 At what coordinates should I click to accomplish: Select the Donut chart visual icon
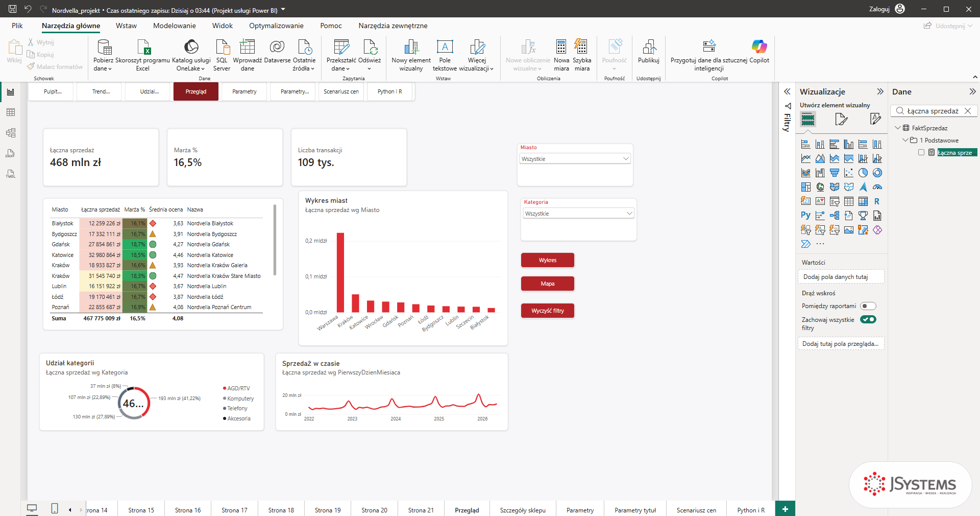point(877,173)
